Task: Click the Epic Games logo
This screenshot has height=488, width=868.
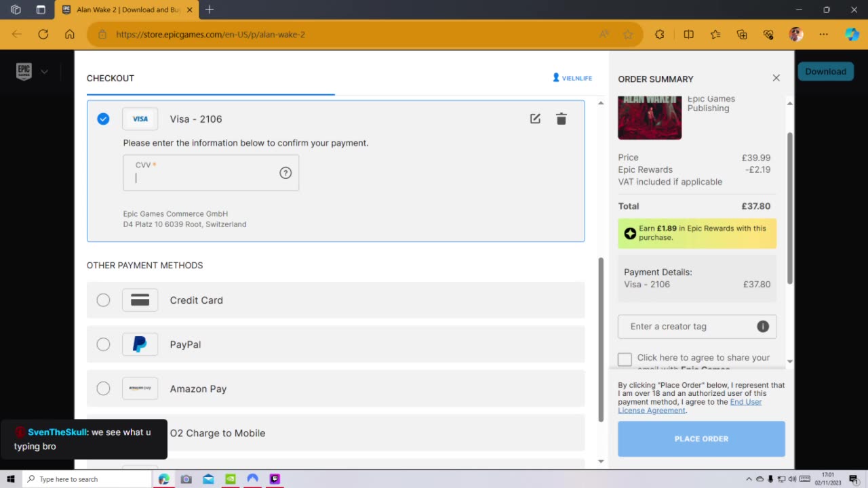Action: click(24, 71)
